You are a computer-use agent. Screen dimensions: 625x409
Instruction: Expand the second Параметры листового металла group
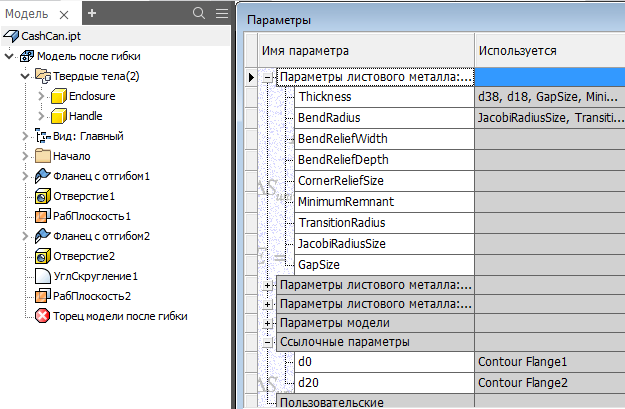[x=268, y=285]
